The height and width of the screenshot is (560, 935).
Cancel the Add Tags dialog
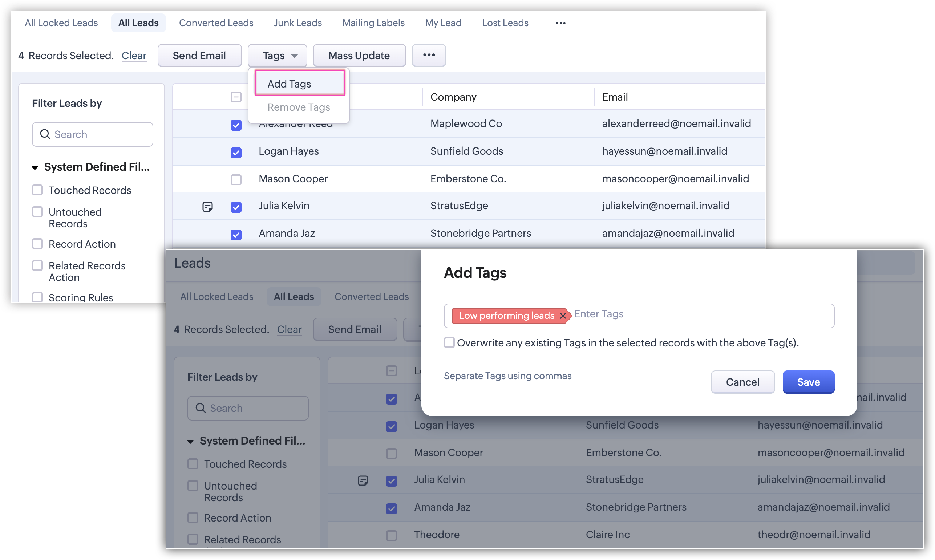coord(742,382)
